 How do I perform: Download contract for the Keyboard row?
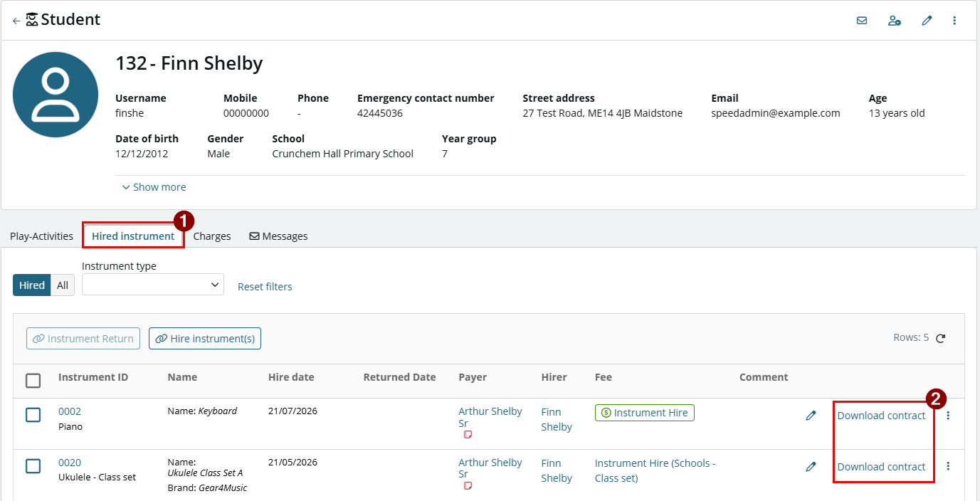[x=882, y=416]
